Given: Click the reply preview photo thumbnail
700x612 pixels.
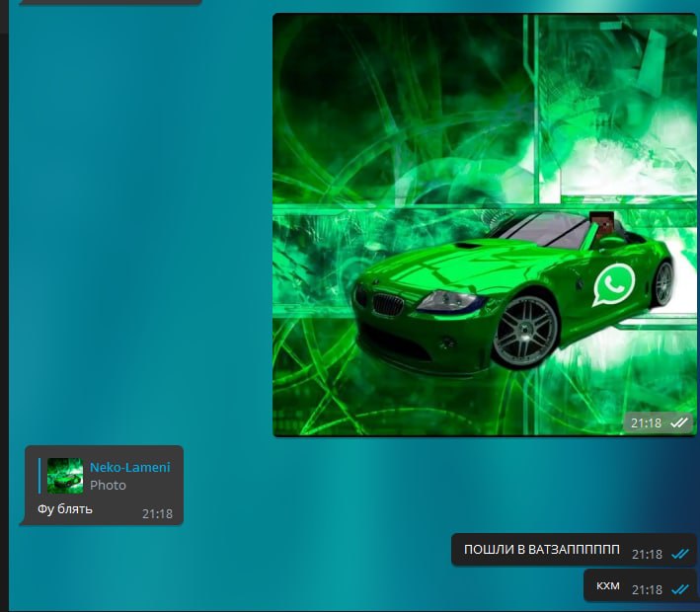Looking at the screenshot, I should pyautogui.click(x=65, y=476).
